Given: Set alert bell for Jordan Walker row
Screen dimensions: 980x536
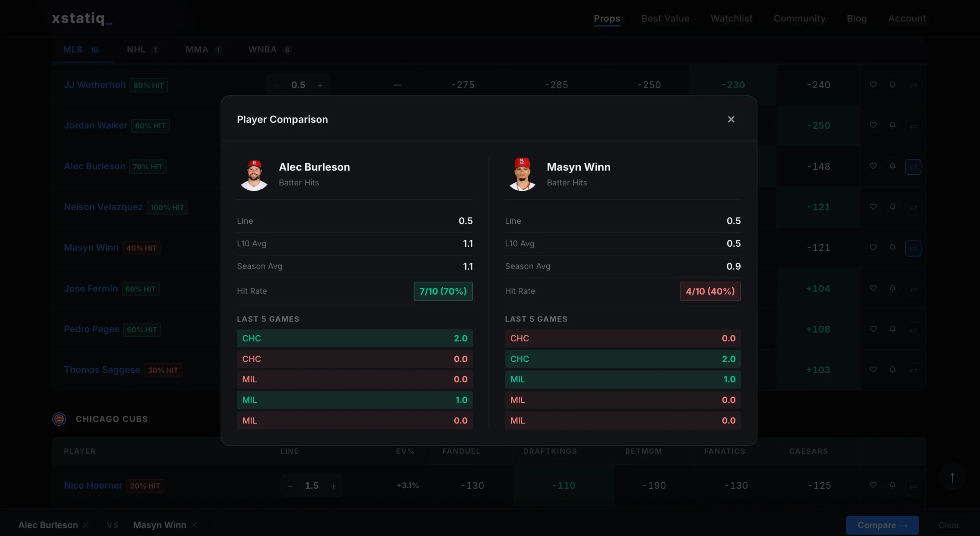Looking at the screenshot, I should (892, 125).
